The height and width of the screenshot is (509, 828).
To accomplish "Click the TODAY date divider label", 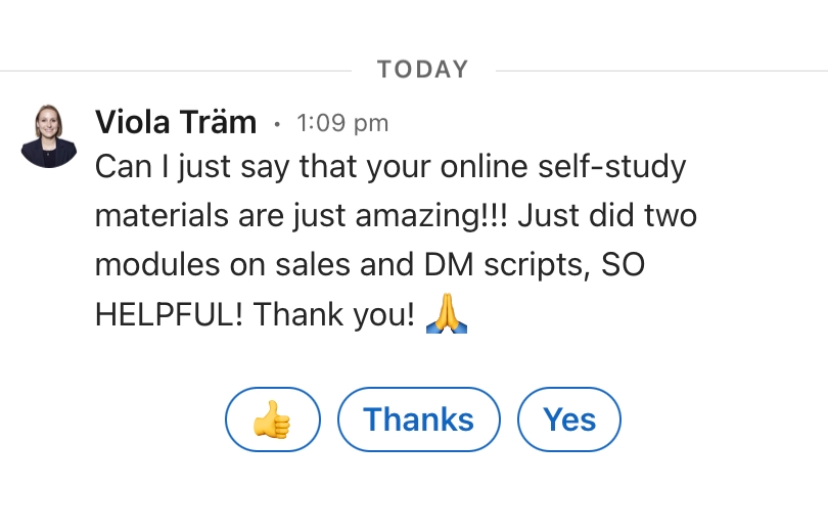I will point(423,70).
